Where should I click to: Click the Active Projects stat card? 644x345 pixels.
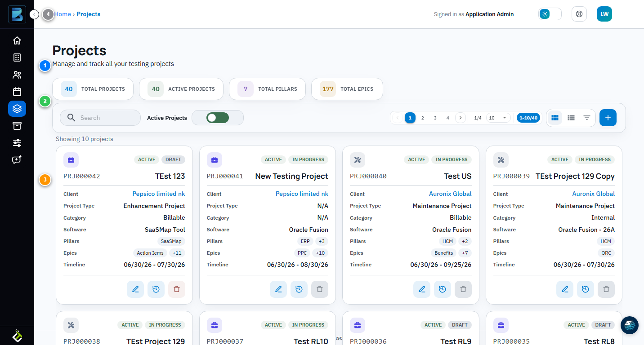tap(181, 89)
